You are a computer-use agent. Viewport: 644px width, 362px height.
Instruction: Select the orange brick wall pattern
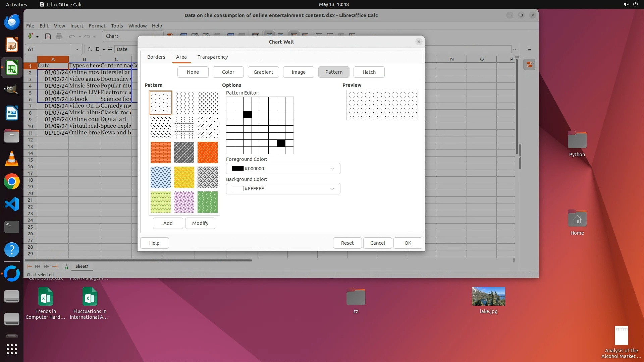[x=160, y=153]
